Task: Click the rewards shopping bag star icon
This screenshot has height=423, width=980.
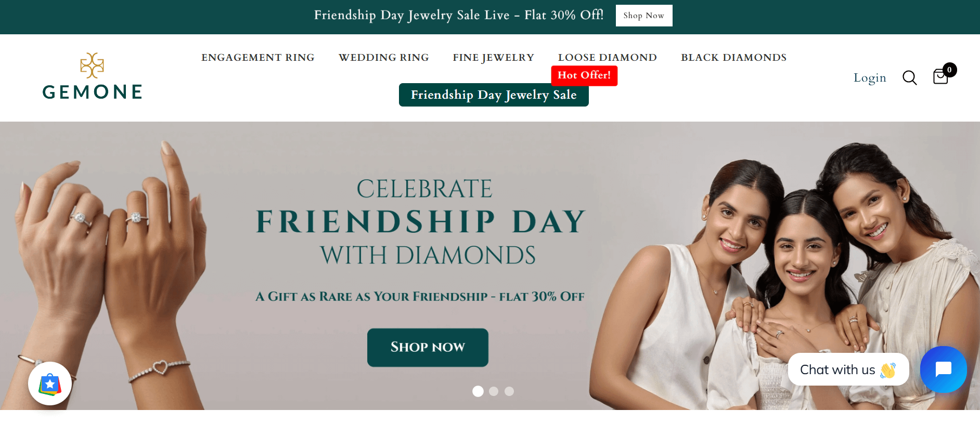Action: pyautogui.click(x=50, y=384)
